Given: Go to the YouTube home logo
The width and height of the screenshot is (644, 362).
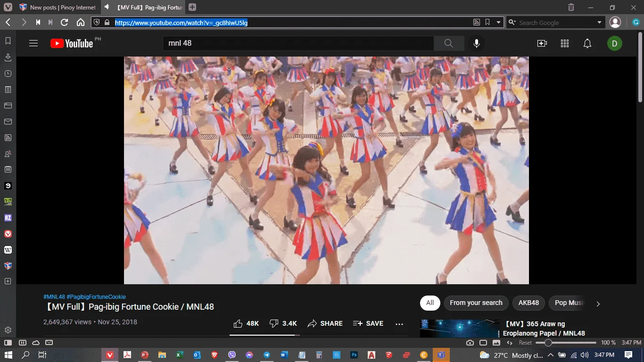Looking at the screenshot, I should tap(72, 43).
